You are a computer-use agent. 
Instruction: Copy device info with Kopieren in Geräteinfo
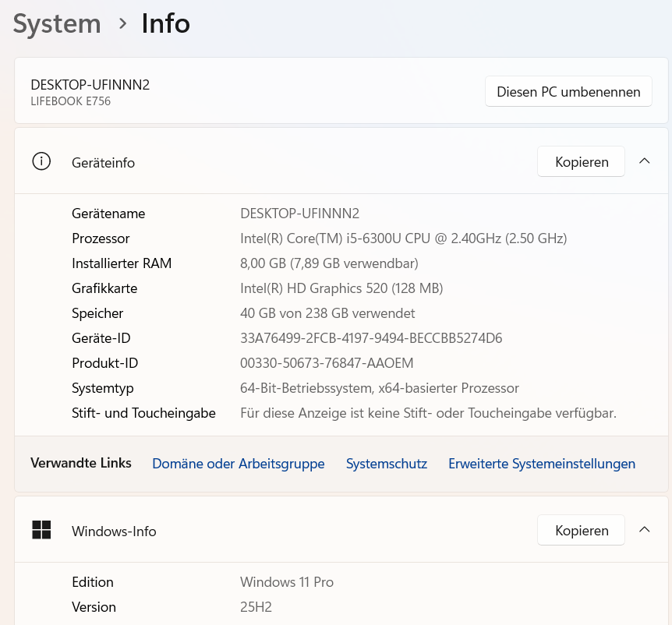tap(581, 161)
